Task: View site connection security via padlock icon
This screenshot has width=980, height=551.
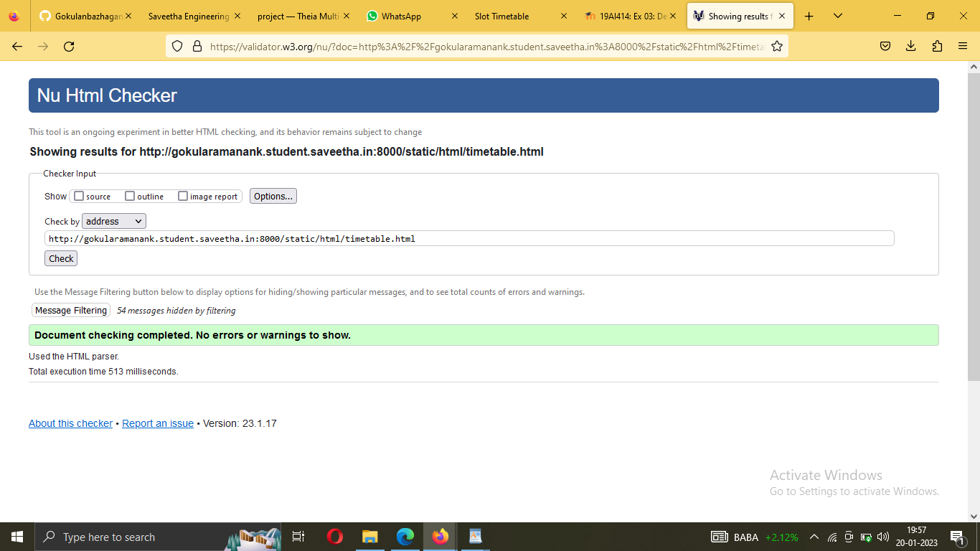Action: coord(197,46)
